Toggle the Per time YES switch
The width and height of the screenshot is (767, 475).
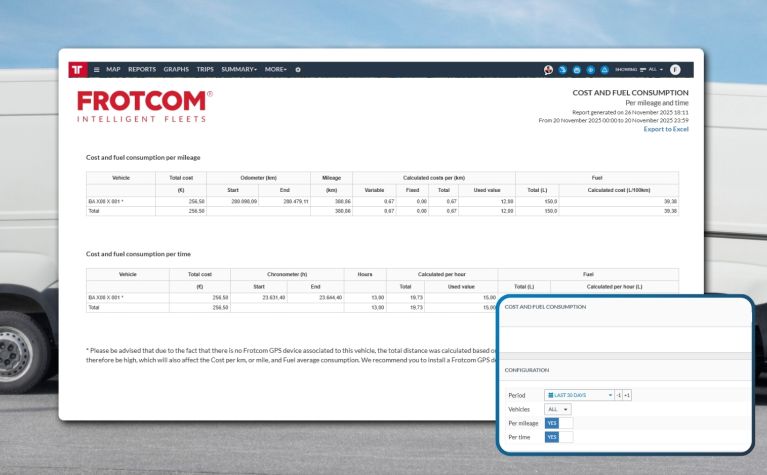559,437
